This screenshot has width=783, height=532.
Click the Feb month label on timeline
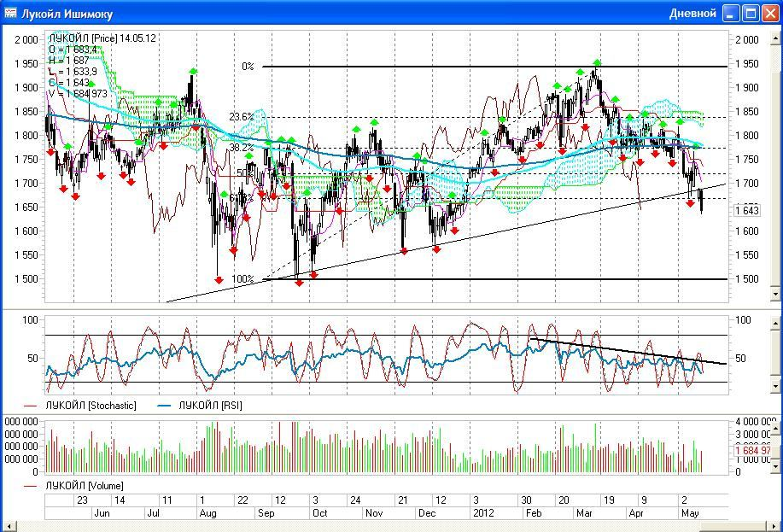(534, 513)
